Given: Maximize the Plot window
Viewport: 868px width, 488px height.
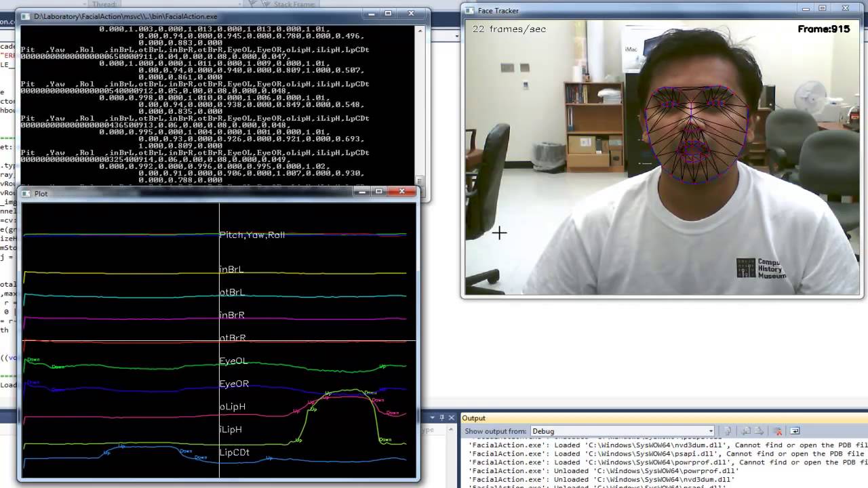Looking at the screenshot, I should coord(378,192).
